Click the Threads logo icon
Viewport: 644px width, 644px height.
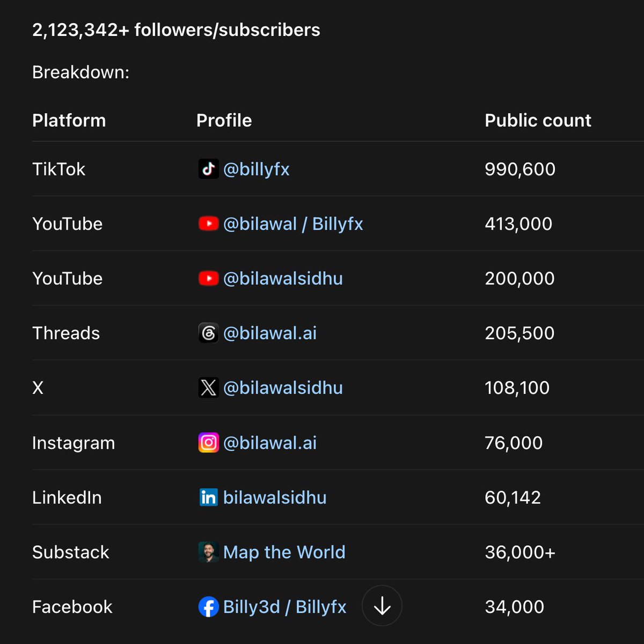208,333
